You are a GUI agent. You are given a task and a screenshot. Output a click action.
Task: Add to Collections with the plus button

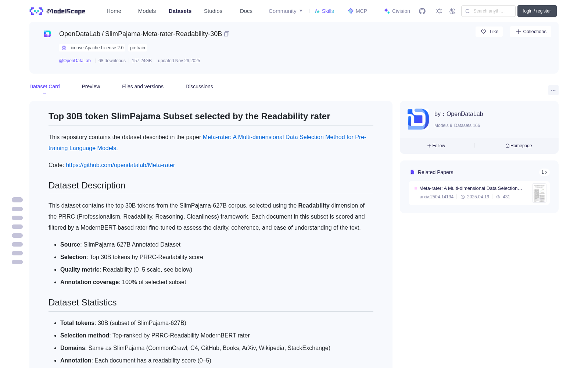click(531, 32)
